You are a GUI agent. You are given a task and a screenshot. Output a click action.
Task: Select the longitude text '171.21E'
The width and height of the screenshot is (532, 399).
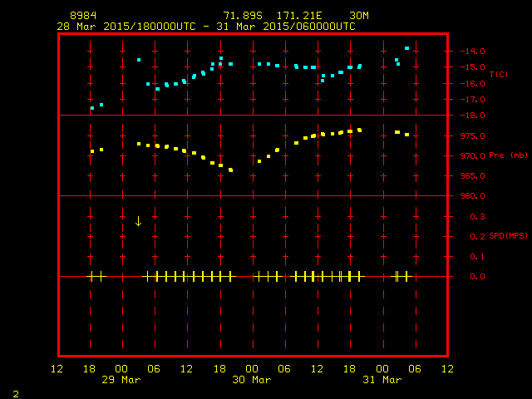click(x=299, y=16)
